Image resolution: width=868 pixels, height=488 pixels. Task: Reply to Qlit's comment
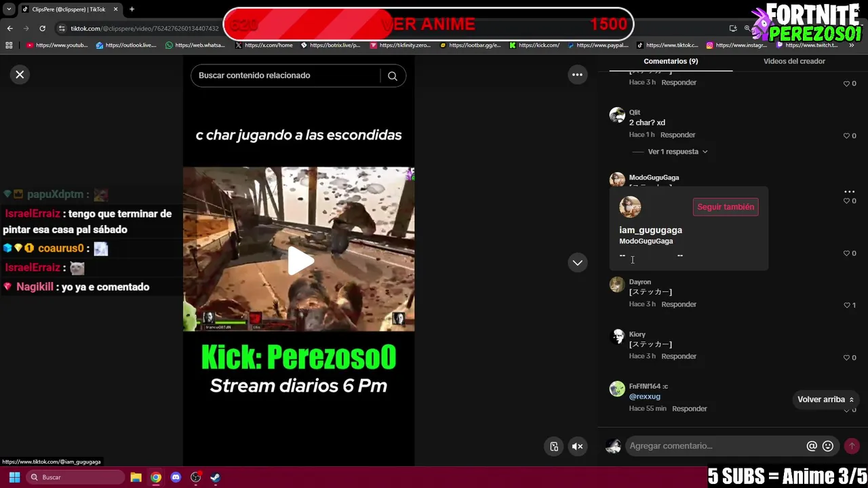678,135
